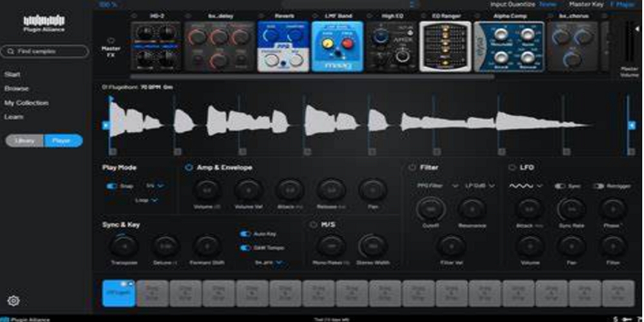Toggle the LFO Sync switch
The height and width of the screenshot is (322, 644).
coord(560,186)
